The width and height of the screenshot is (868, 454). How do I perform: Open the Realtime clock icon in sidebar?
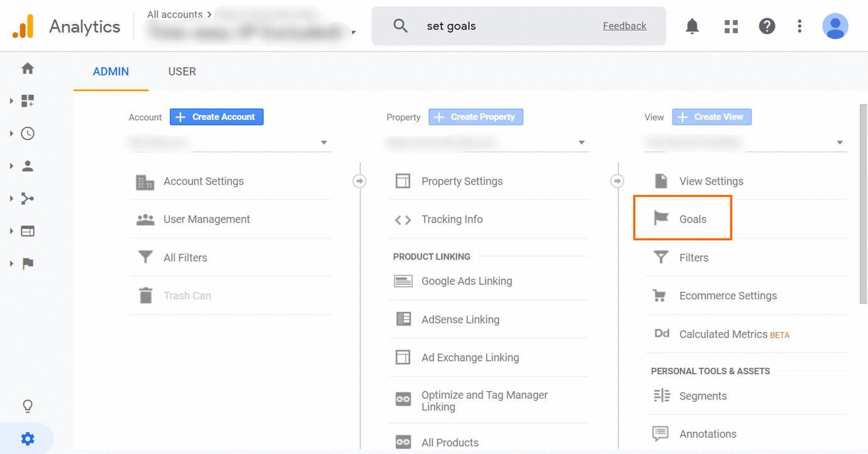tap(27, 133)
